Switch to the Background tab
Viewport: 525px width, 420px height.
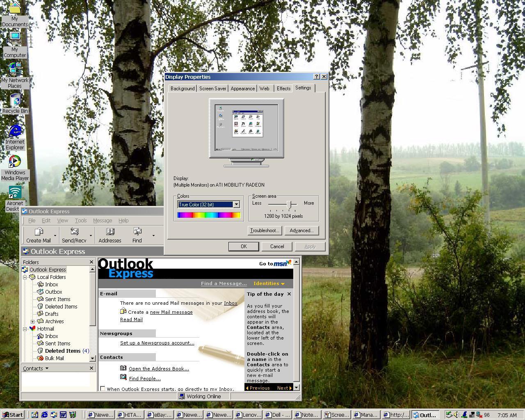point(183,89)
